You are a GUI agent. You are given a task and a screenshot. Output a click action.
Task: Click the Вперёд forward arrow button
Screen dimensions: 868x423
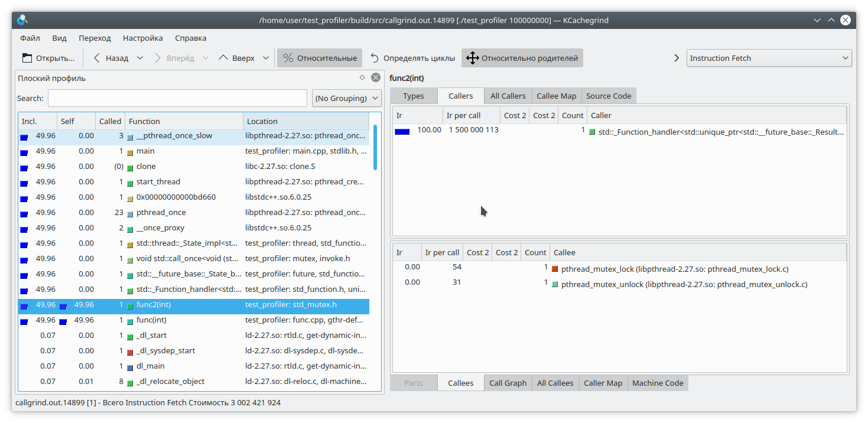pos(174,58)
